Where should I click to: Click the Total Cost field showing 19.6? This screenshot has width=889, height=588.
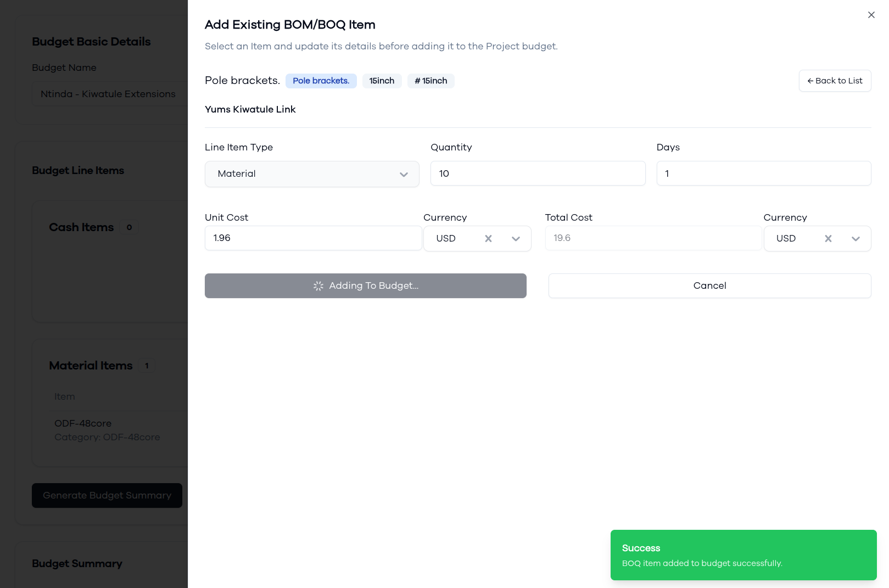pyautogui.click(x=653, y=238)
